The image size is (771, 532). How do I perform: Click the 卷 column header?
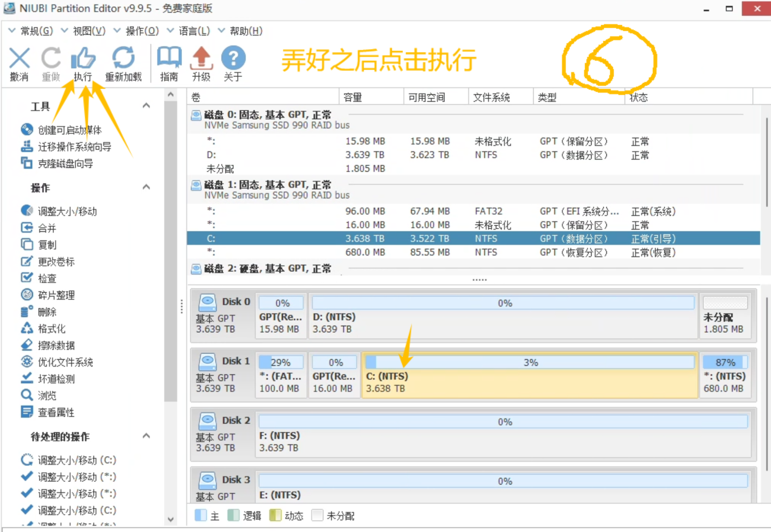(x=263, y=97)
